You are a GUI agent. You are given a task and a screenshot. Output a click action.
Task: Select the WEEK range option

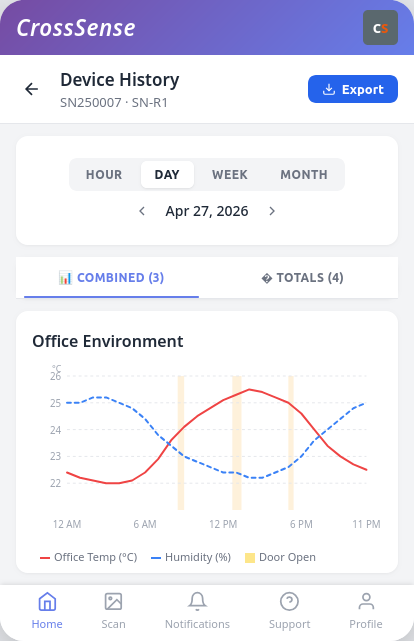[x=230, y=175]
